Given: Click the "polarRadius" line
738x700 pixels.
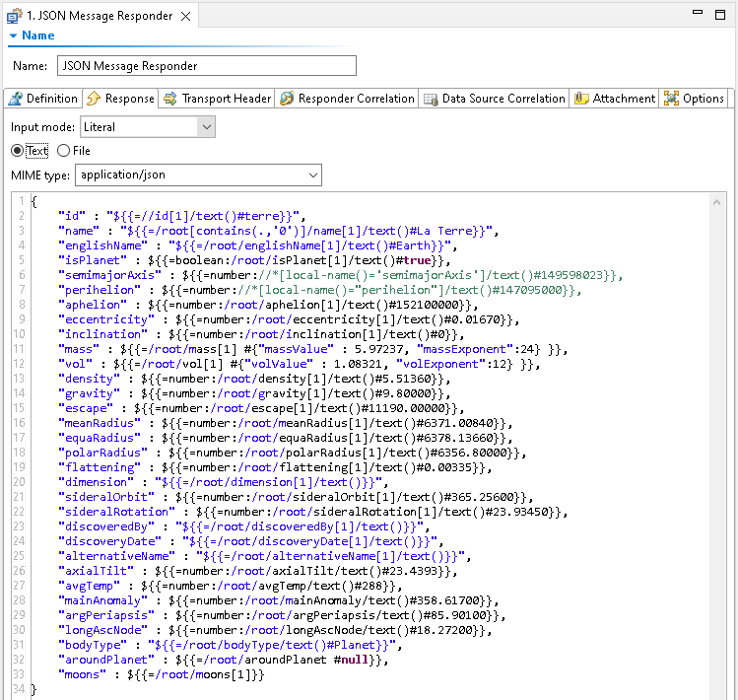Looking at the screenshot, I should pyautogui.click(x=292, y=453).
